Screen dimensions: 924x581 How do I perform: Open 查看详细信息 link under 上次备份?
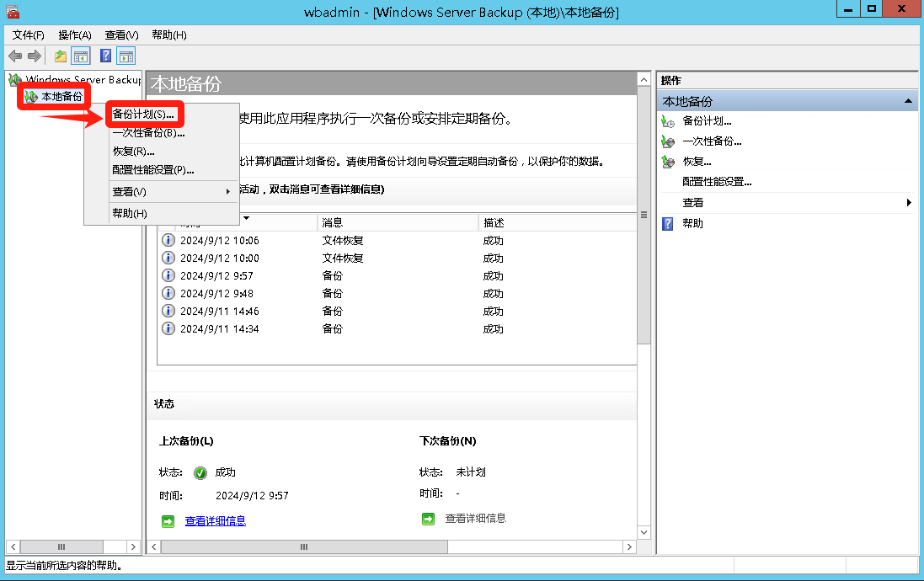point(216,521)
